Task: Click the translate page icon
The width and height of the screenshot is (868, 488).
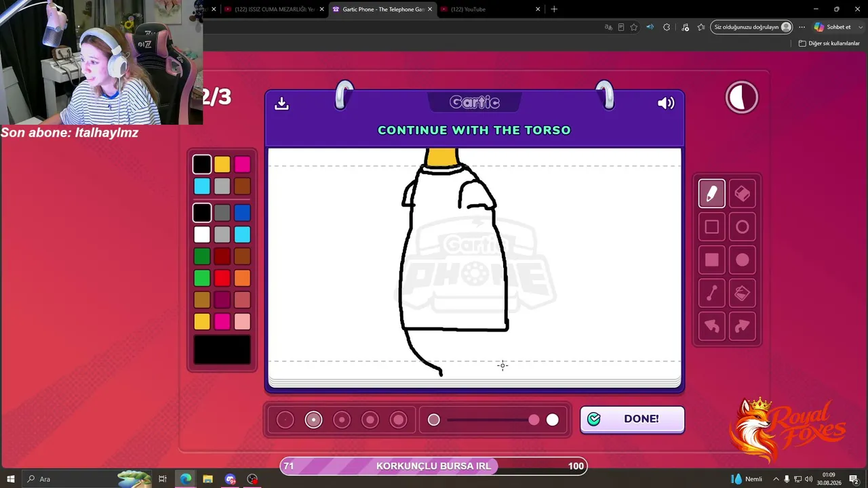Action: (608, 27)
